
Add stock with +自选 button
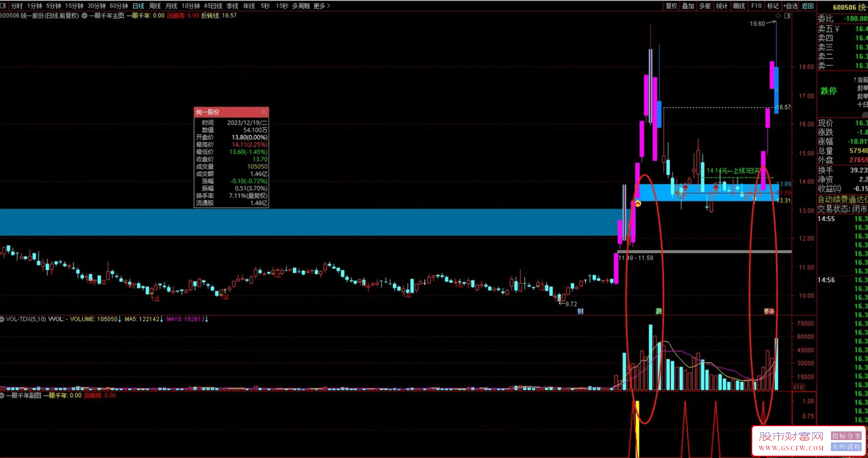790,6
